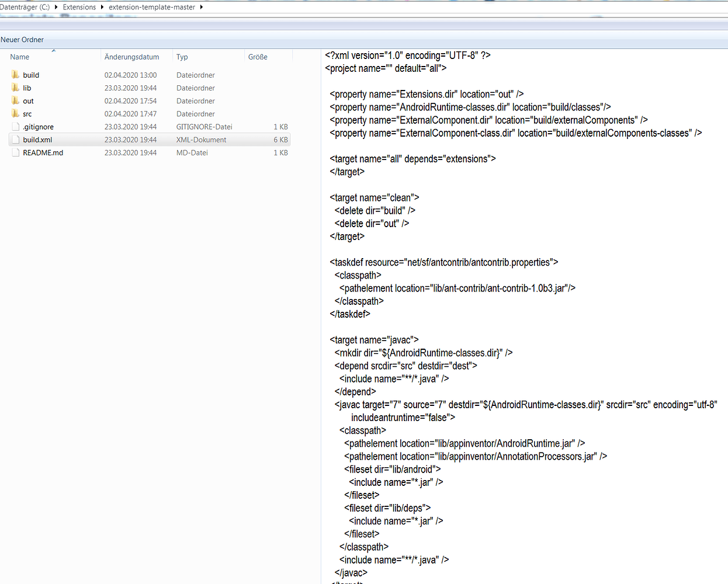The width and height of the screenshot is (728, 584).
Task: Click the target name="all" line
Action: 412,159
